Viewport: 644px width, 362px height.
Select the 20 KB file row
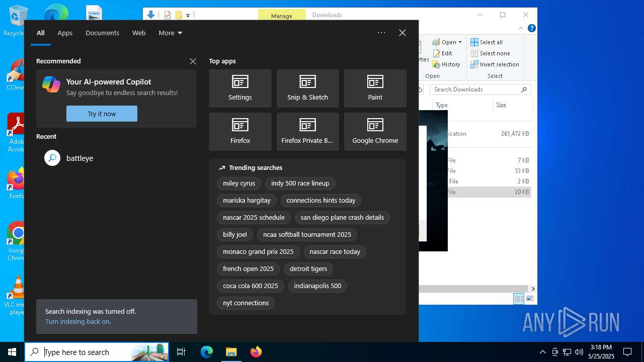point(489,192)
